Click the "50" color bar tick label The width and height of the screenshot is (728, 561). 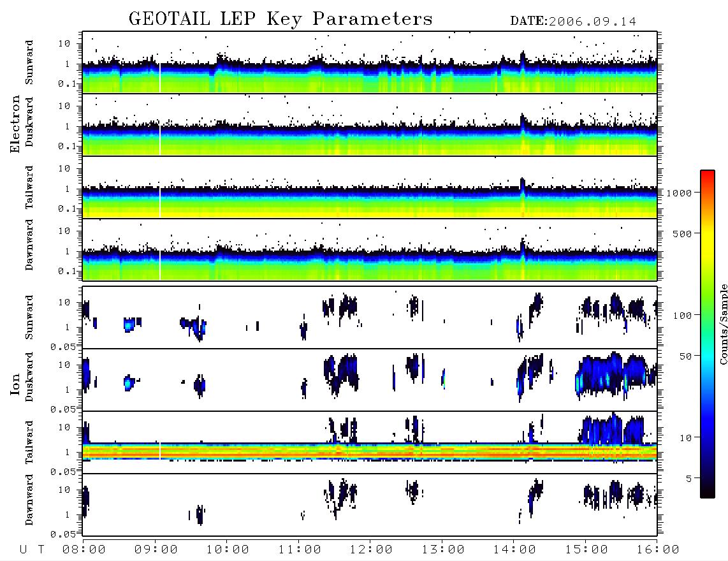(x=685, y=356)
